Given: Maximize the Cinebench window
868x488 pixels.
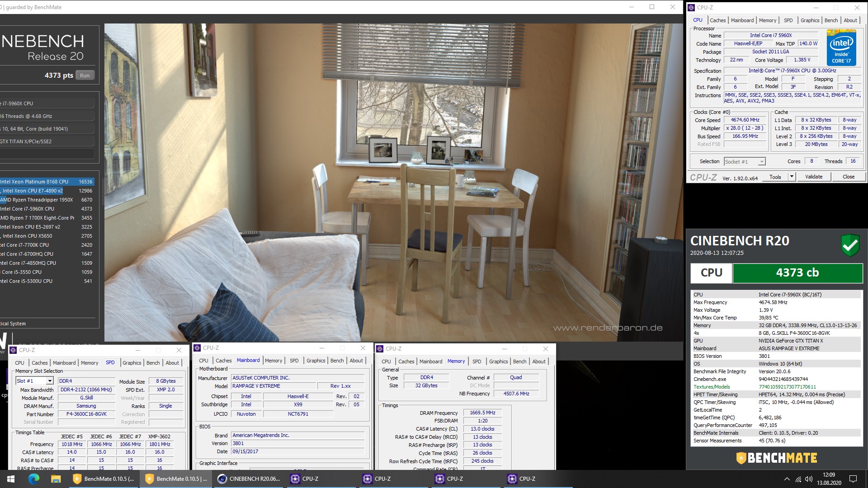Looking at the screenshot, I should [652, 7].
